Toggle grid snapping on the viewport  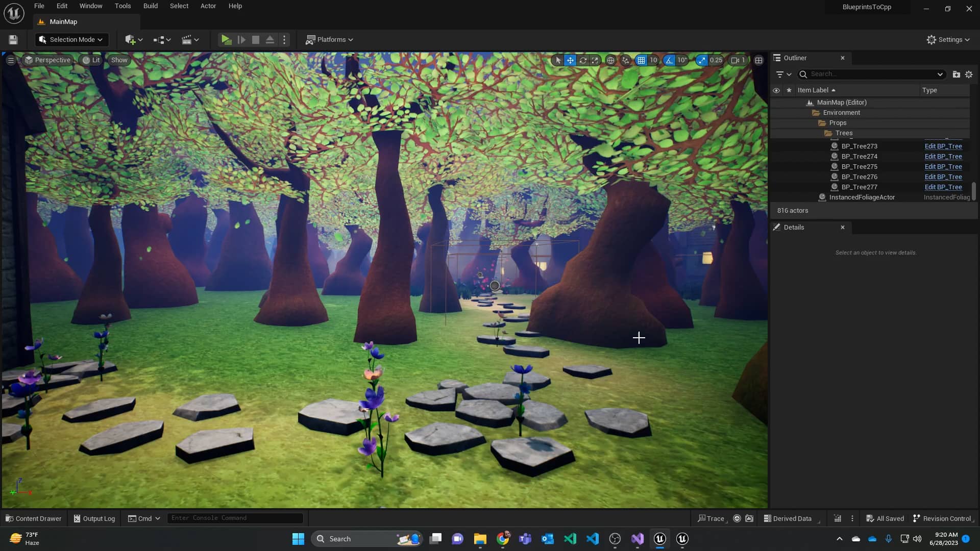(641, 60)
